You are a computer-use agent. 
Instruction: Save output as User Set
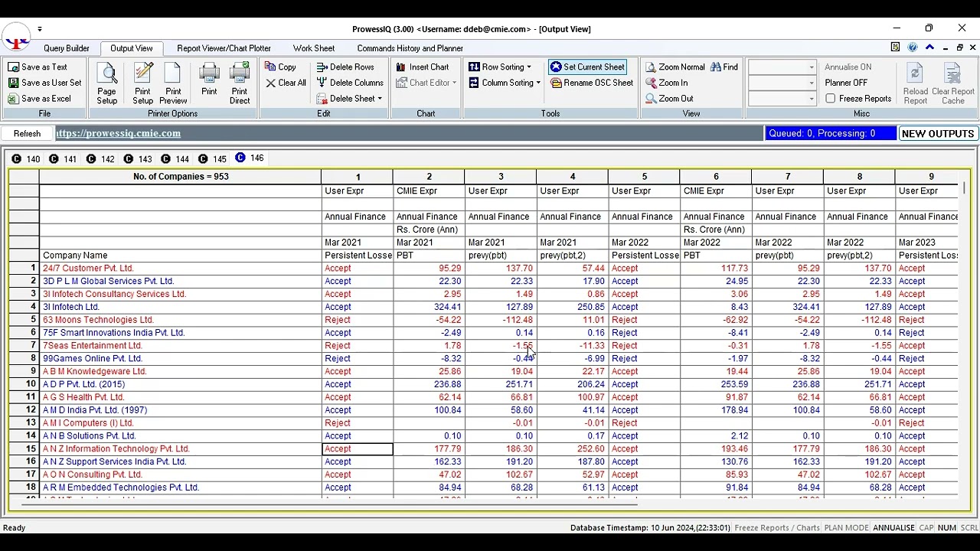pos(44,83)
